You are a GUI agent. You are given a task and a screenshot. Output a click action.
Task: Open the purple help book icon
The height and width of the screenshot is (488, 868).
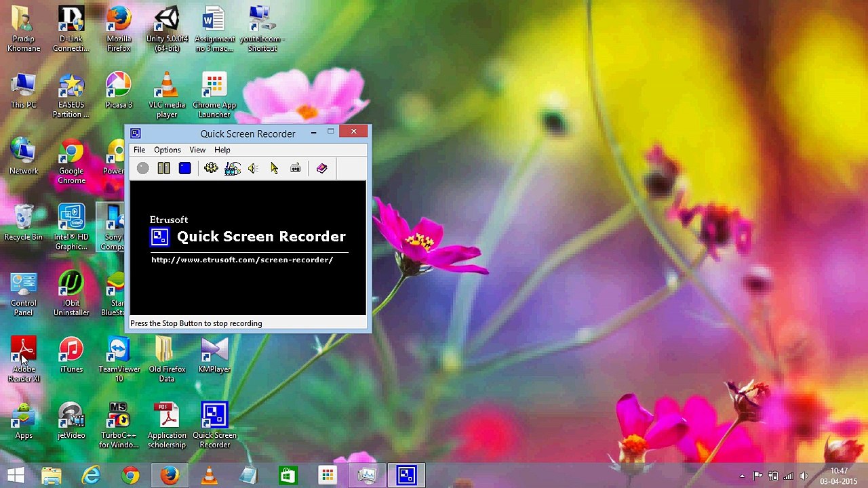pos(321,168)
